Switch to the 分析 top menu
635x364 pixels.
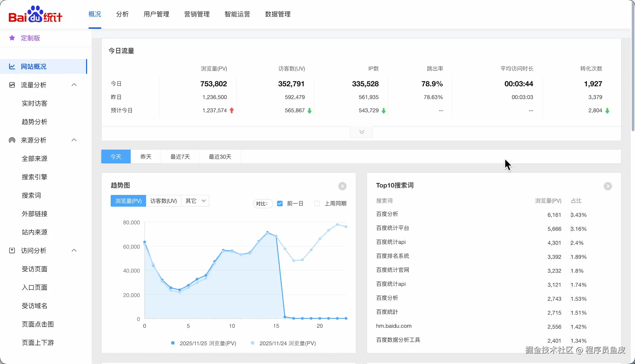tap(122, 14)
